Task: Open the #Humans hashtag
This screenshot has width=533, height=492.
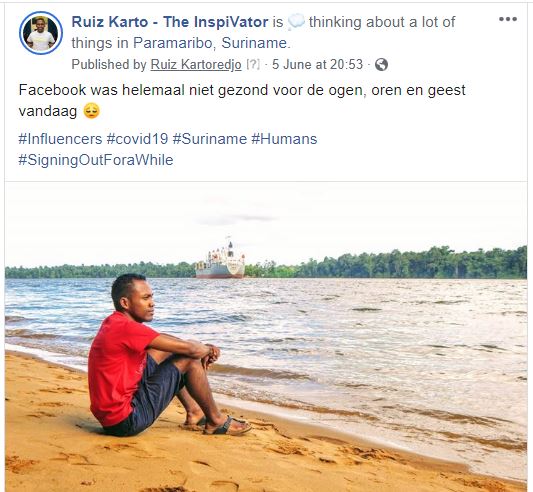Action: pos(284,139)
